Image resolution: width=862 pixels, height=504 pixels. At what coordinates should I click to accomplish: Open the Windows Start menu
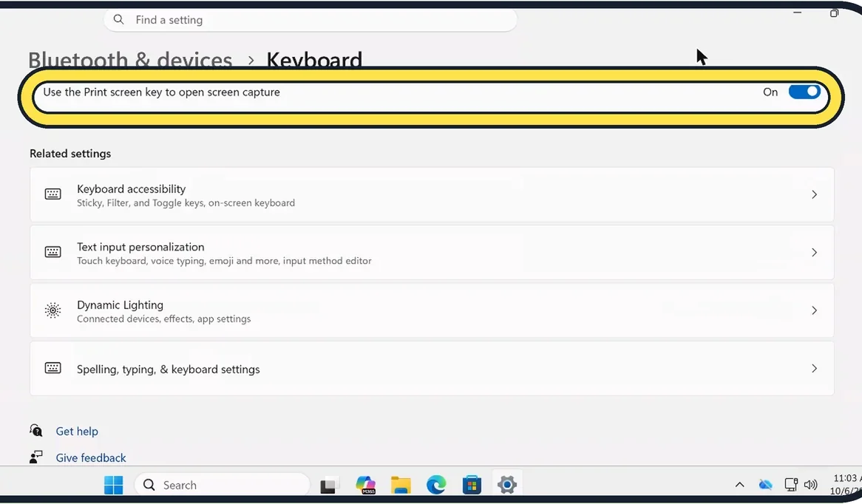pyautogui.click(x=114, y=485)
